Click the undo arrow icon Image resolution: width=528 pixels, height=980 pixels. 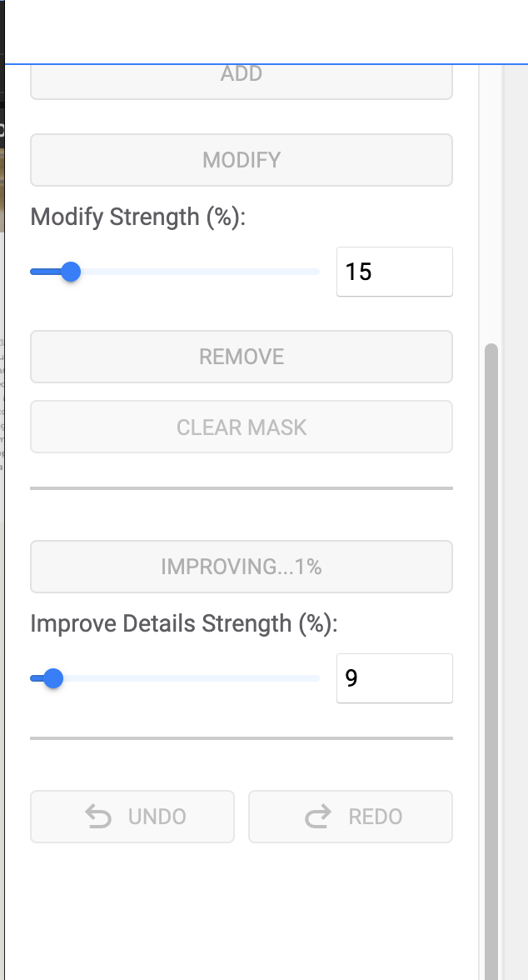point(98,817)
